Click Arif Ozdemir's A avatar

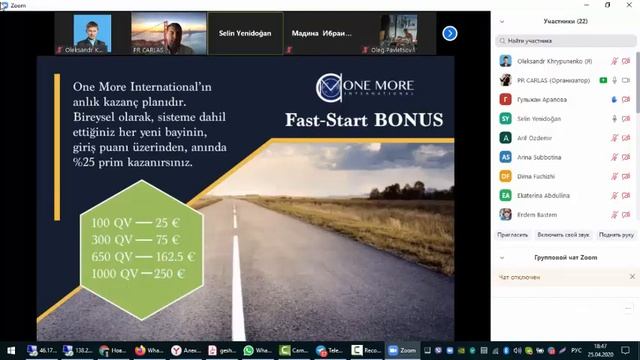(506, 138)
